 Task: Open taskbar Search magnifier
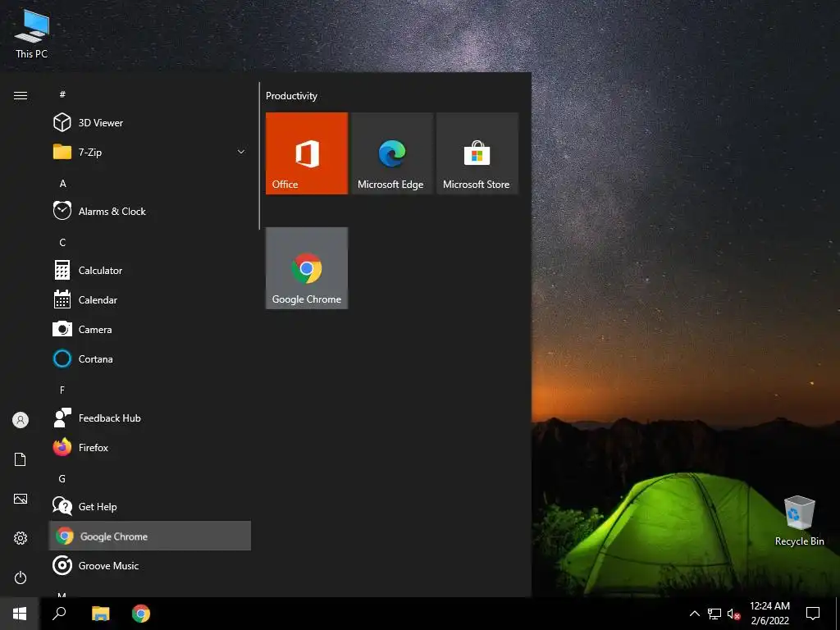(x=59, y=614)
